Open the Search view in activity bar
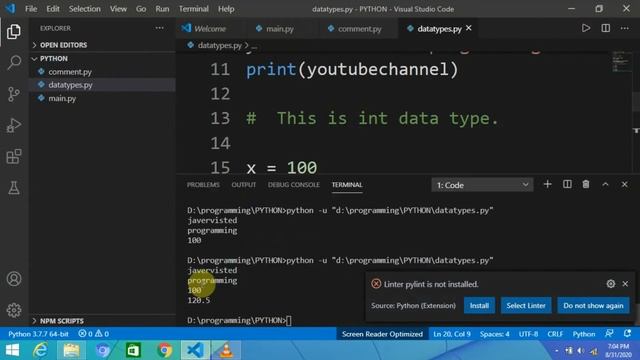The height and width of the screenshot is (360, 640). click(x=13, y=62)
